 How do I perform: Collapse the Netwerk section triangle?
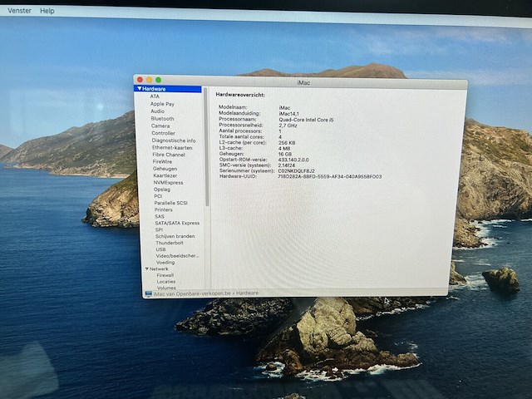(146, 268)
